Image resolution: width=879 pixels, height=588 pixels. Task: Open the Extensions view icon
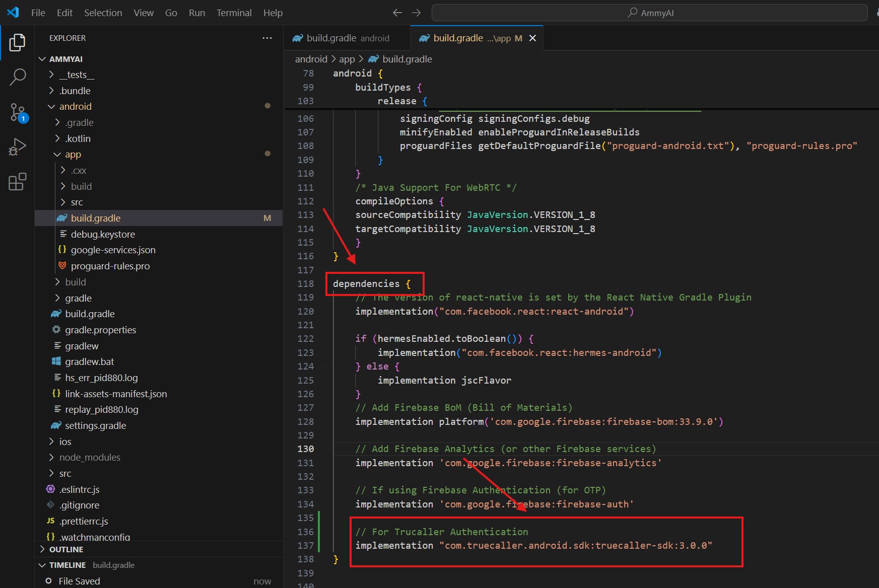coord(17,182)
